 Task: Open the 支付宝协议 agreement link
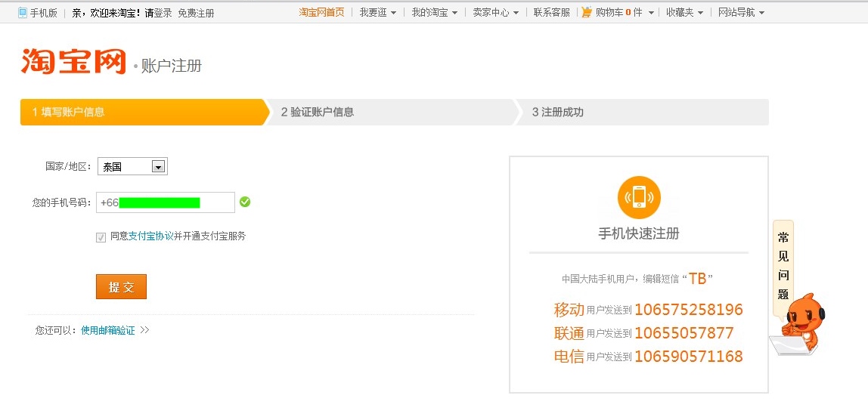pyautogui.click(x=151, y=236)
